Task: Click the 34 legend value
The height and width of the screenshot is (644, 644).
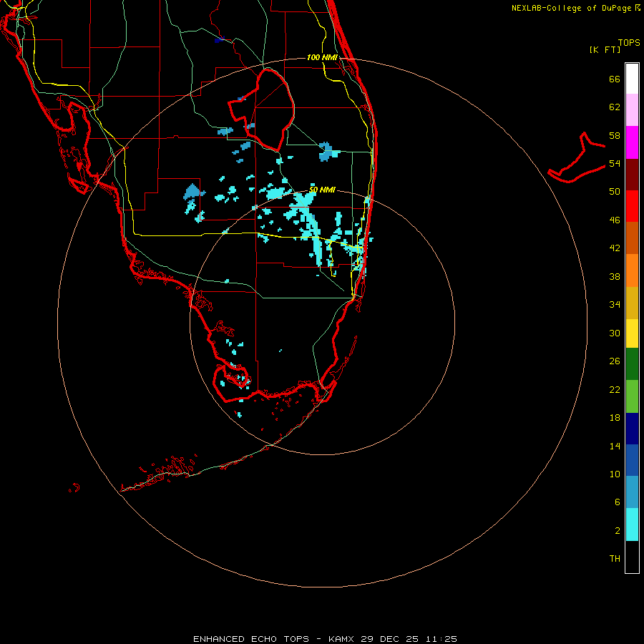Action: (615, 305)
